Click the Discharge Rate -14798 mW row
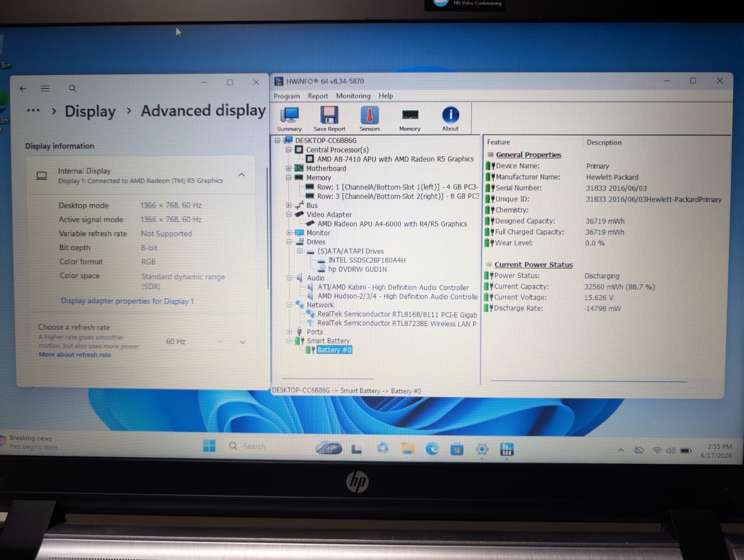The image size is (744, 560). [x=553, y=308]
